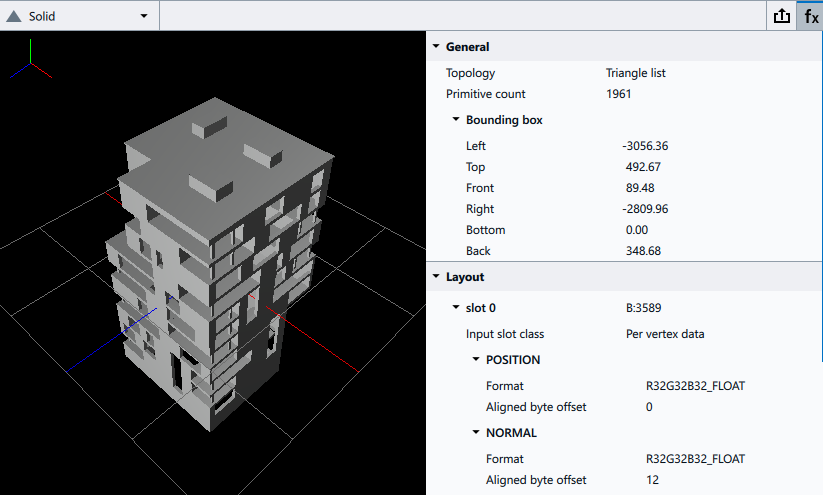Click NORMAL aligned byte offset value 12
Screen dimensions: 823x495
point(652,480)
